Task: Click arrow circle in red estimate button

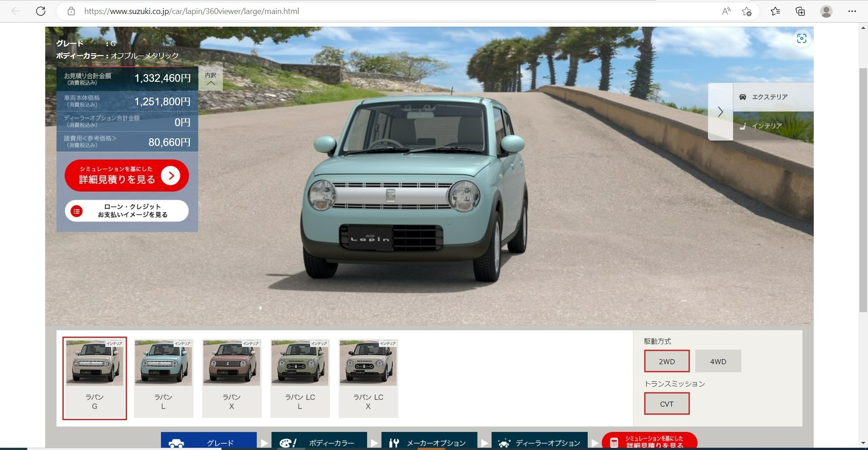Action: click(x=171, y=175)
